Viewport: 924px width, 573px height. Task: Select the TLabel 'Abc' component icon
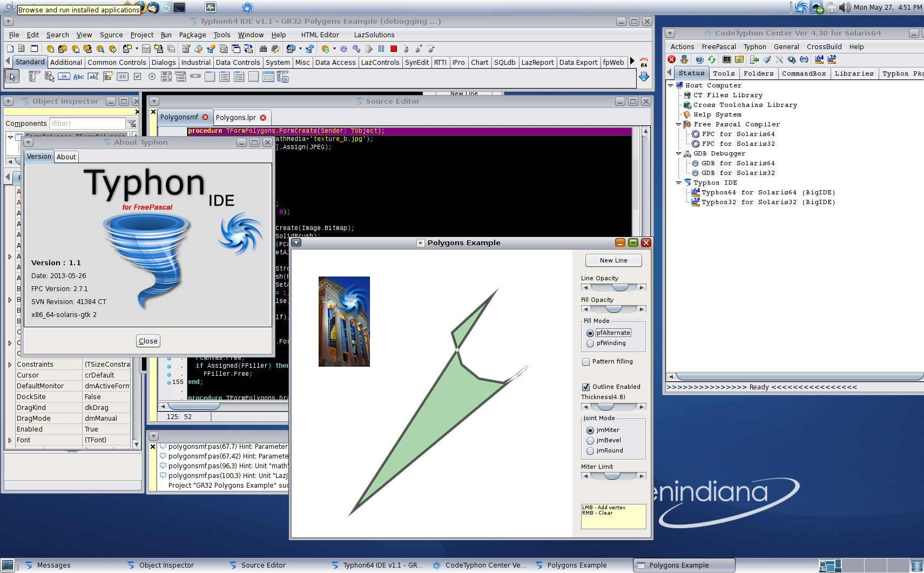pos(78,77)
